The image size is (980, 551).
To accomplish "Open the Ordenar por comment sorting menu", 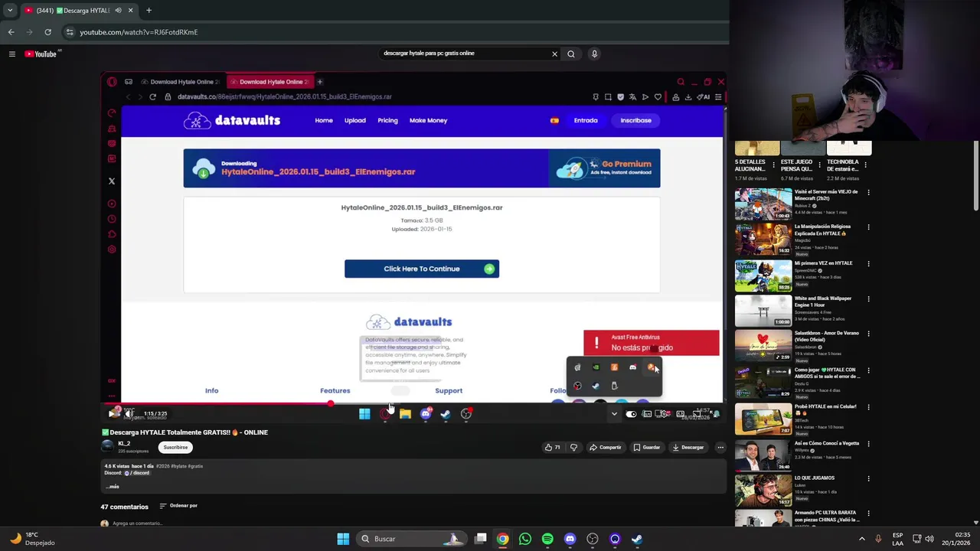I will click(x=178, y=506).
